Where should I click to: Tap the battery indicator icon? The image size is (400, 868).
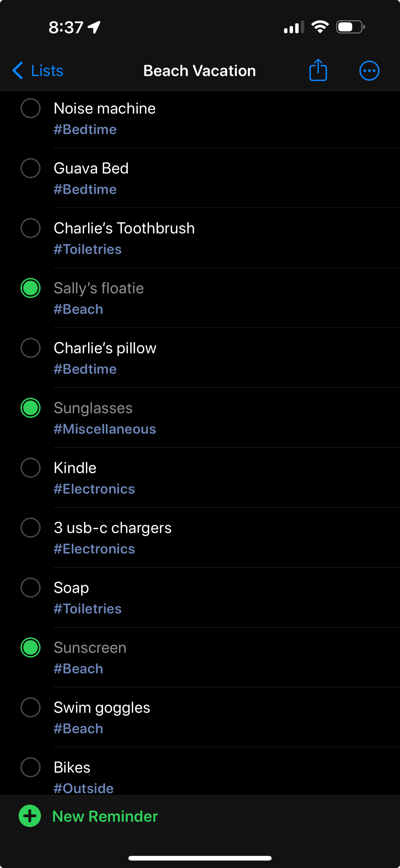click(x=350, y=27)
